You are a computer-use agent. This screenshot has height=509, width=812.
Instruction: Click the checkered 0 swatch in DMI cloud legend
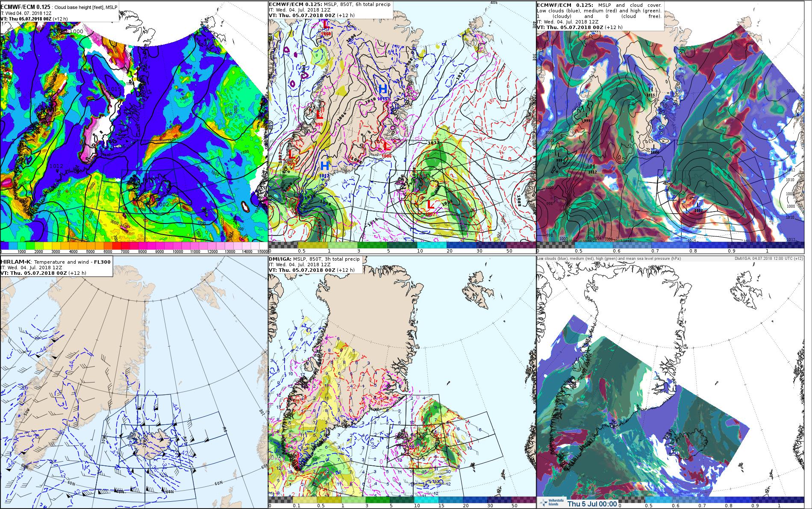(x=633, y=500)
